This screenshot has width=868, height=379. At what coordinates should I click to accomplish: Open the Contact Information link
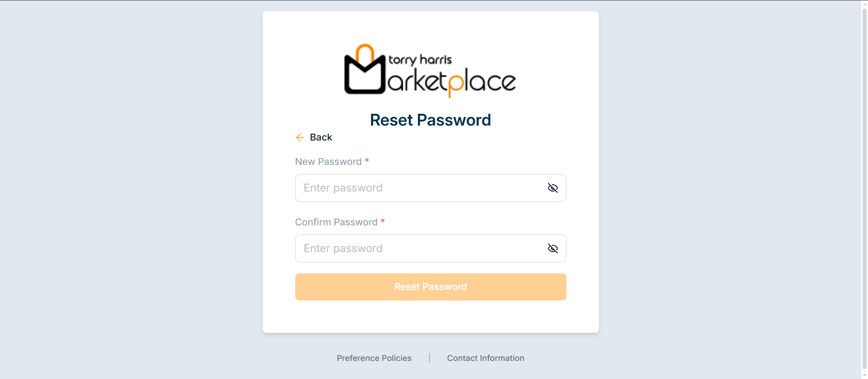pyautogui.click(x=486, y=358)
